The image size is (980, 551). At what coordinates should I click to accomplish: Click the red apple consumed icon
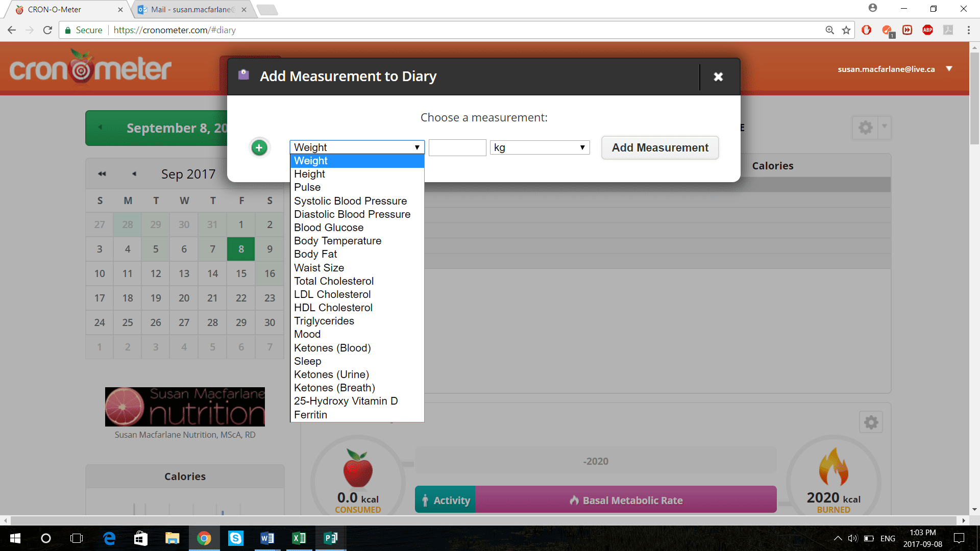click(x=358, y=468)
